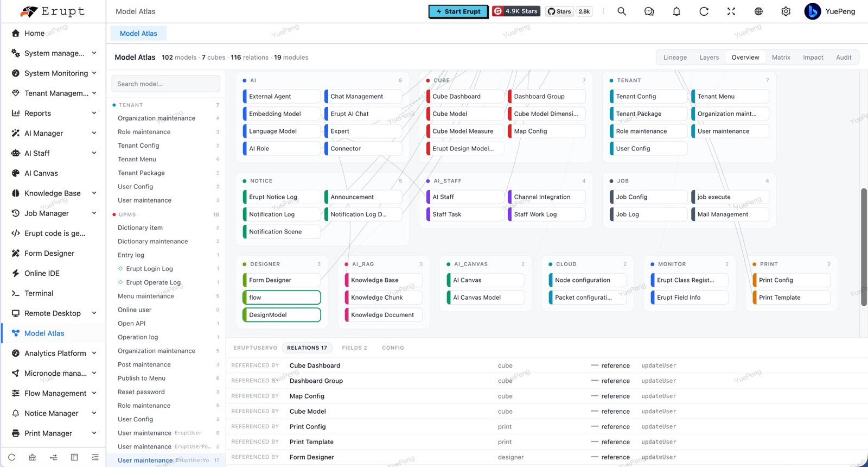Select the Erupt Field Info node
This screenshot has height=467, width=868.
coord(689,298)
